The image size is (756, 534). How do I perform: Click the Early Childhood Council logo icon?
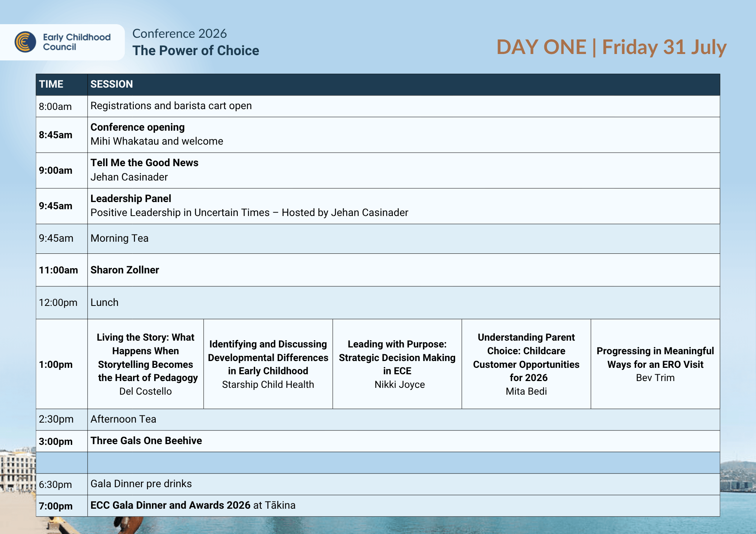coord(25,42)
